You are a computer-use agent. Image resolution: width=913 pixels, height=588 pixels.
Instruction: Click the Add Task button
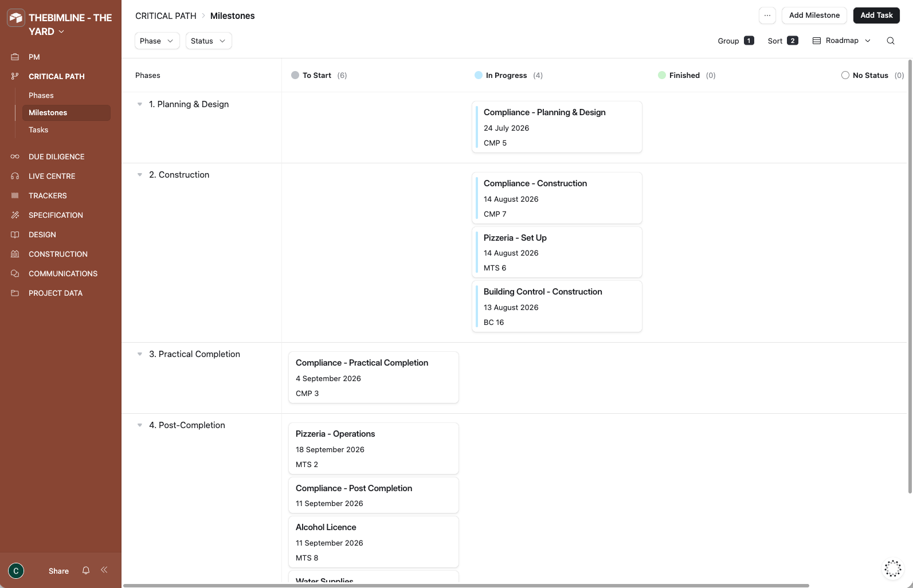pyautogui.click(x=876, y=15)
